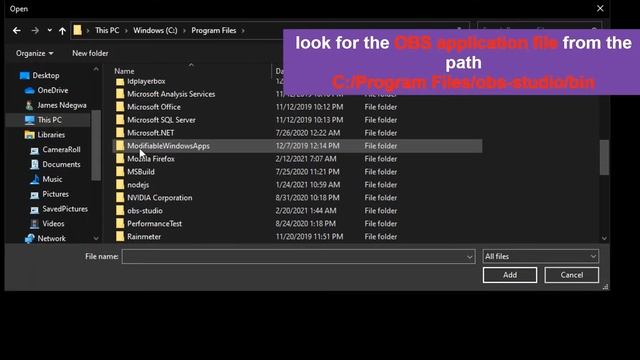
Task: Select the Microsoft SQL Server folder
Action: point(161,120)
